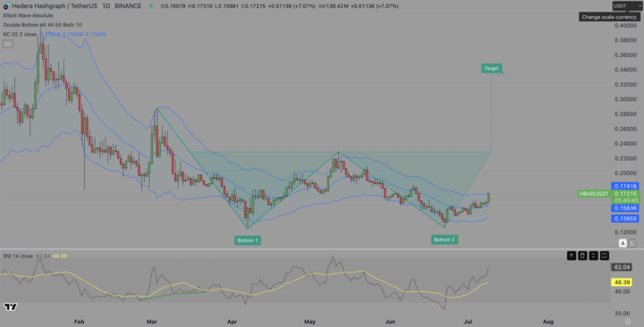Click the Target label on the chart
The image size is (644, 327).
tap(491, 69)
